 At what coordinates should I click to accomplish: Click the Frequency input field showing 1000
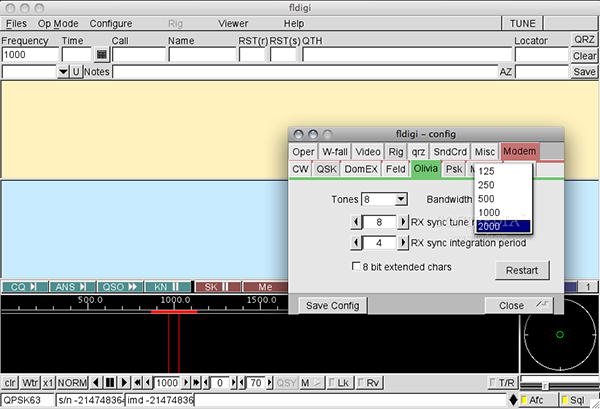coord(30,54)
